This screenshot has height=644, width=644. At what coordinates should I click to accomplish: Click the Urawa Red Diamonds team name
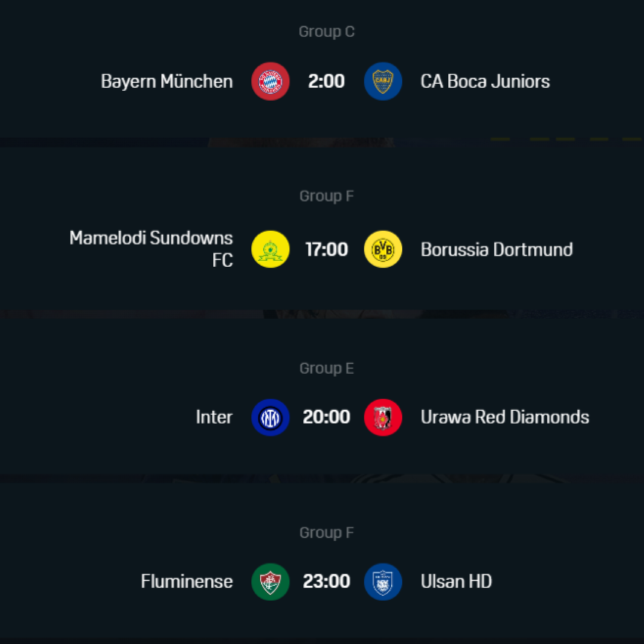[x=504, y=417]
